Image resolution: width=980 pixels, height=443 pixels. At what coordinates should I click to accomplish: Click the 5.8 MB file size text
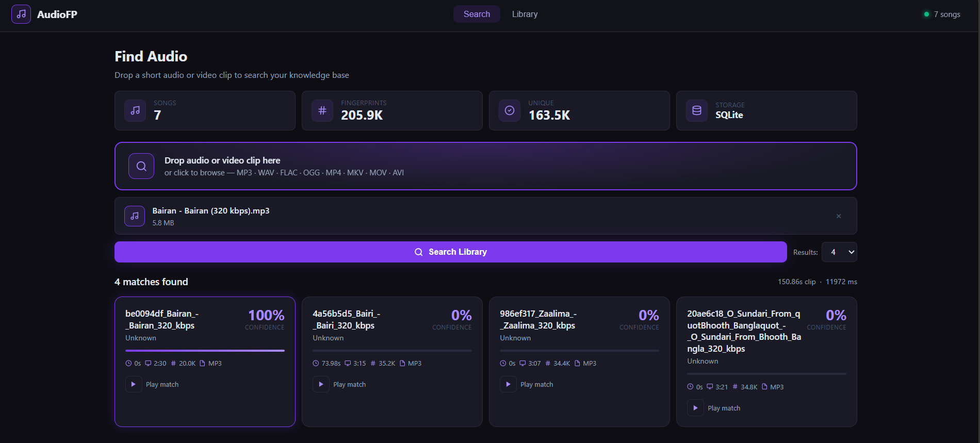tap(163, 223)
